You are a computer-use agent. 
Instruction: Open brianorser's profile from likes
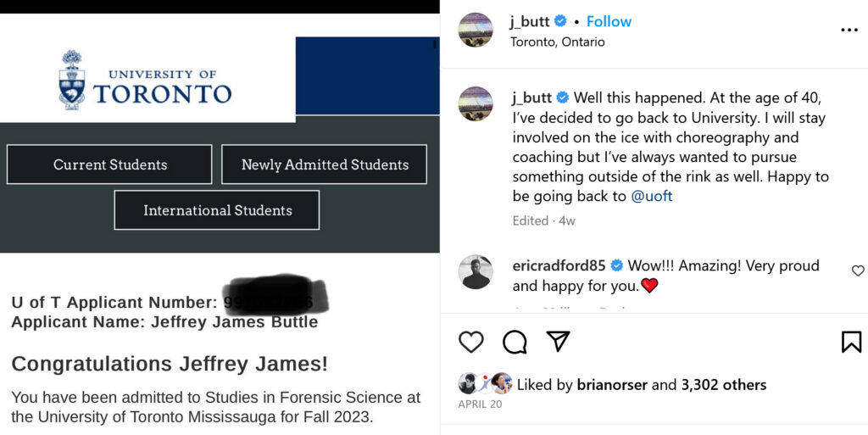611,384
